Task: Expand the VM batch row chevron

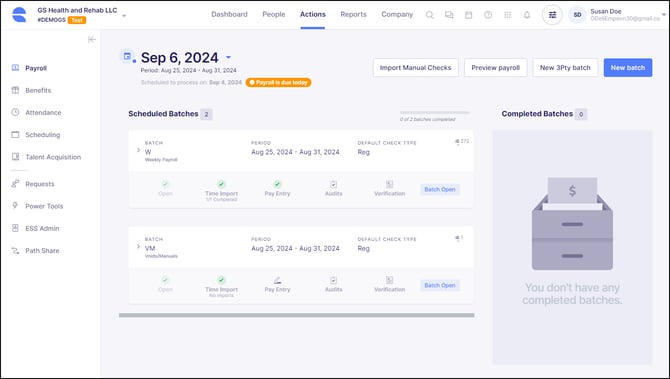Action: coord(138,247)
